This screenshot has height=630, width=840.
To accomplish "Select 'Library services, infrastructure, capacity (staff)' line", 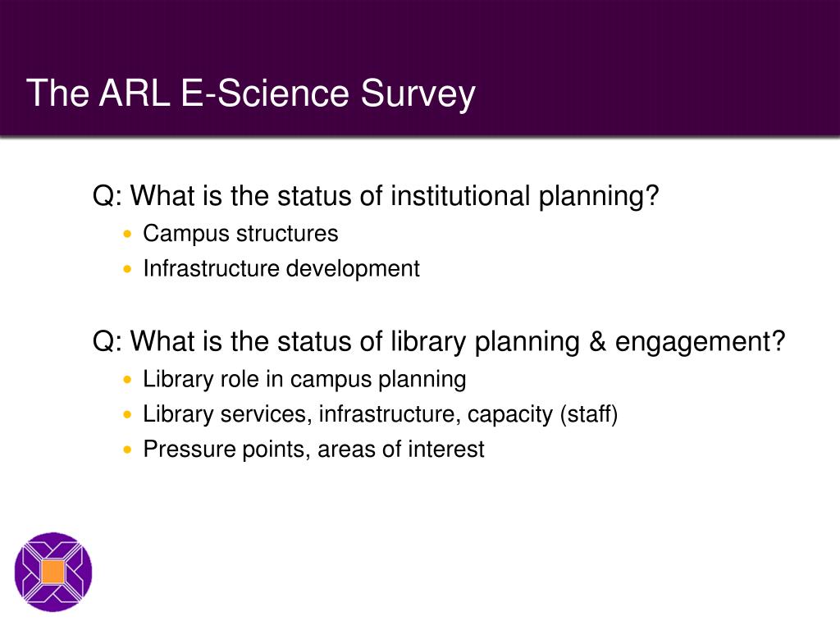I will point(381,414).
